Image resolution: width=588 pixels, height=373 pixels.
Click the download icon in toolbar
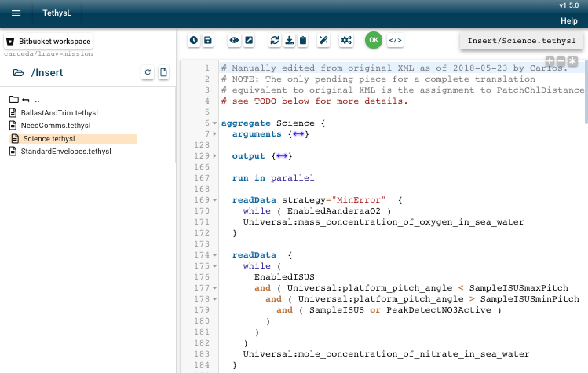click(x=288, y=40)
